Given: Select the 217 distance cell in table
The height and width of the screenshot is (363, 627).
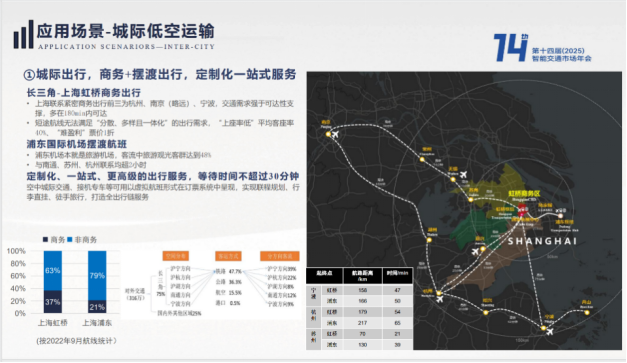Looking at the screenshot, I should click(363, 323).
